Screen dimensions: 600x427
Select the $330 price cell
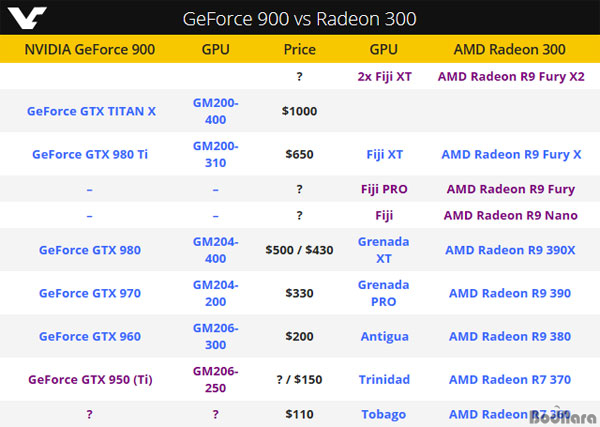point(299,293)
